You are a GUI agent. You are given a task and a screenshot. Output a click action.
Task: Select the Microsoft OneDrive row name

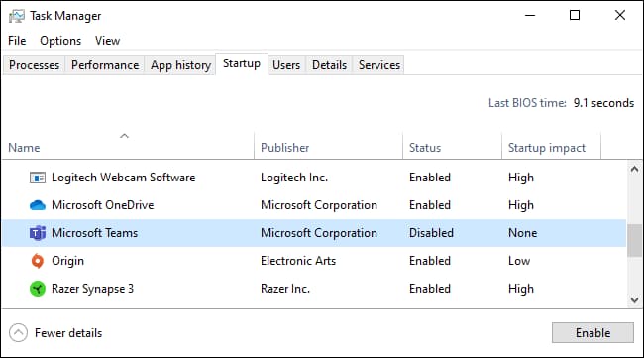coord(103,205)
